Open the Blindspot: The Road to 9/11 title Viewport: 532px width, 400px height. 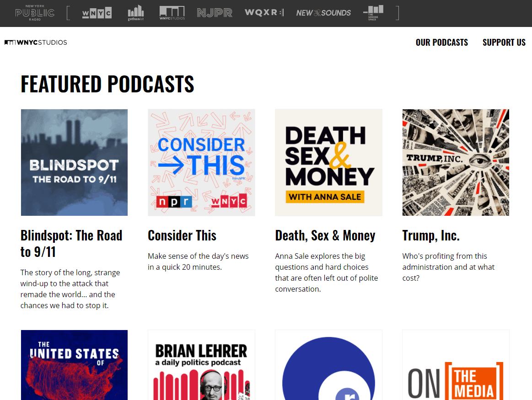coord(71,244)
